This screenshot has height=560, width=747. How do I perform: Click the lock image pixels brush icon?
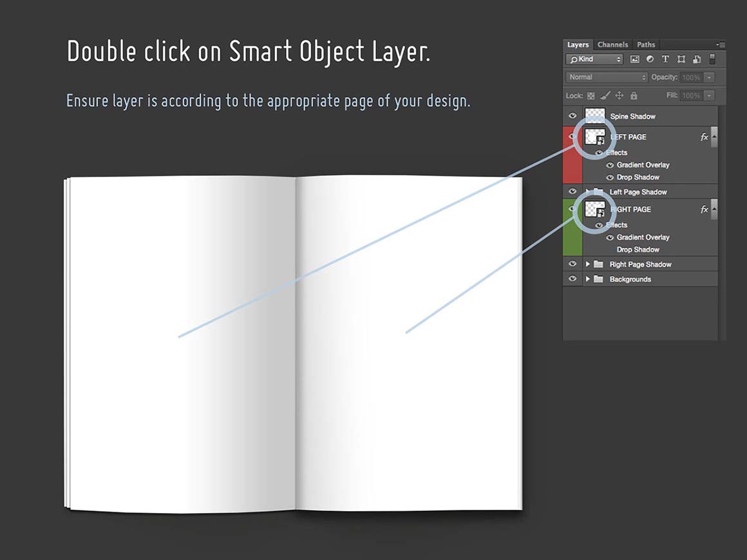pos(605,96)
